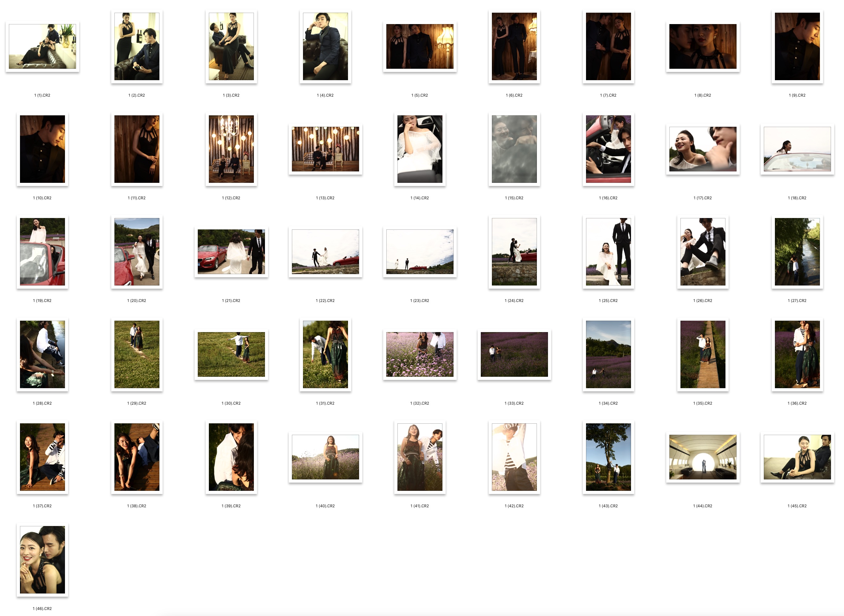Screen dimensions: 844x616
Task: Click the filename label 1 (10).CR2
Action: (x=42, y=198)
